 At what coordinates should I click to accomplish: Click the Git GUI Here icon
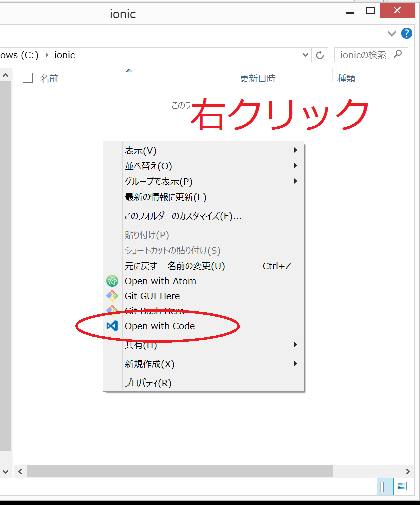112,296
